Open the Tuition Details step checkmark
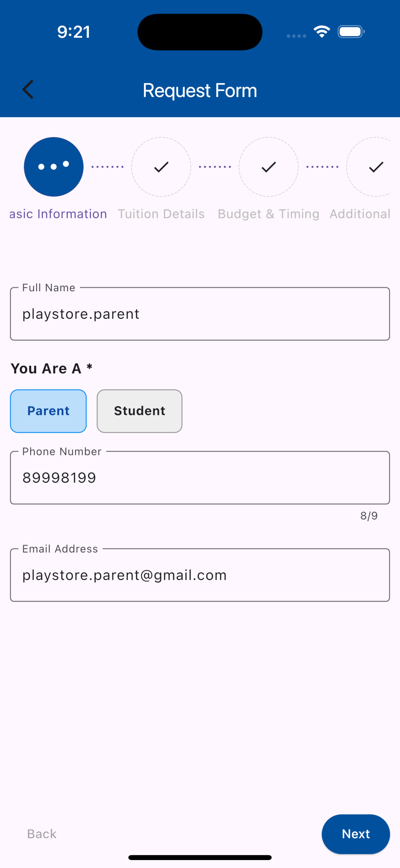The width and height of the screenshot is (400, 868). 161,167
